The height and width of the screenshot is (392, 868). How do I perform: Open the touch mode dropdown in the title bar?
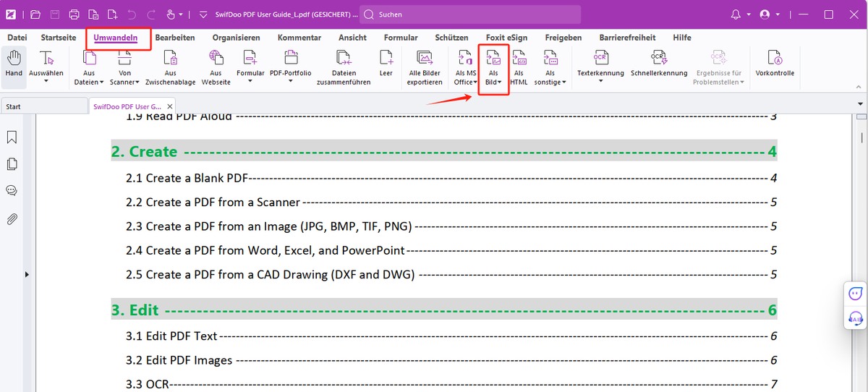click(x=180, y=14)
